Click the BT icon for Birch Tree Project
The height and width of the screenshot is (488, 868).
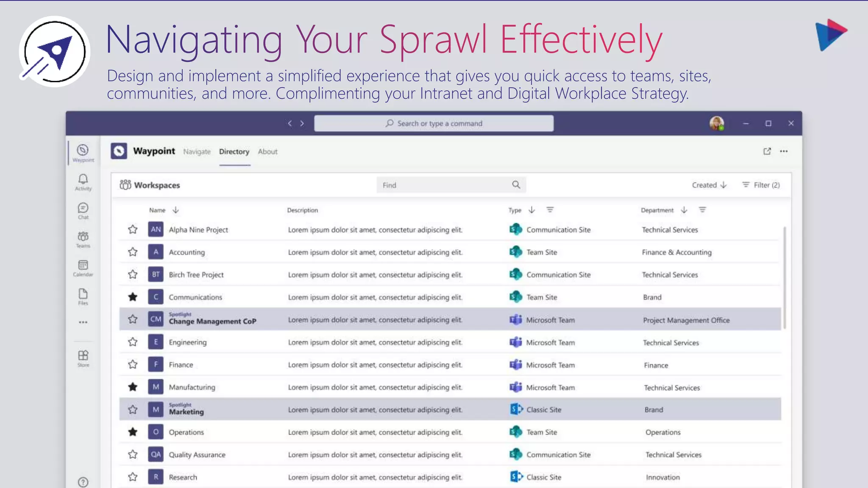[x=156, y=274]
